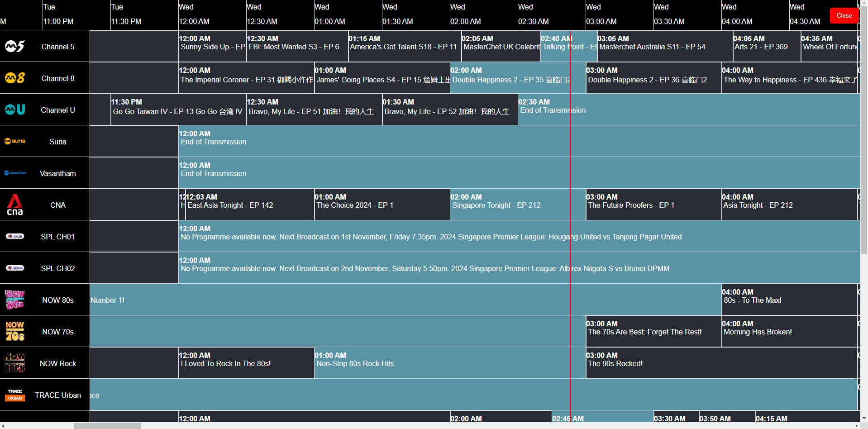
Task: Select Talking Point at 02:40 AM
Action: pos(569,46)
